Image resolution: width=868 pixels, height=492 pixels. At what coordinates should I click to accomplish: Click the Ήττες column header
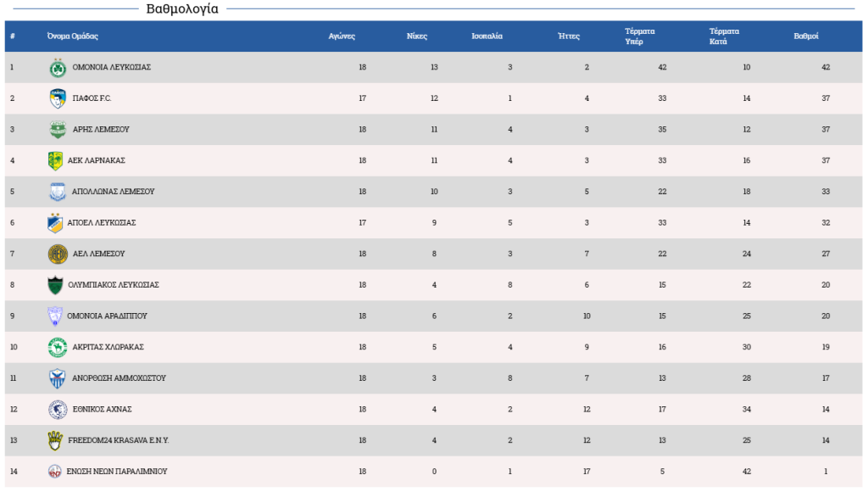(569, 36)
